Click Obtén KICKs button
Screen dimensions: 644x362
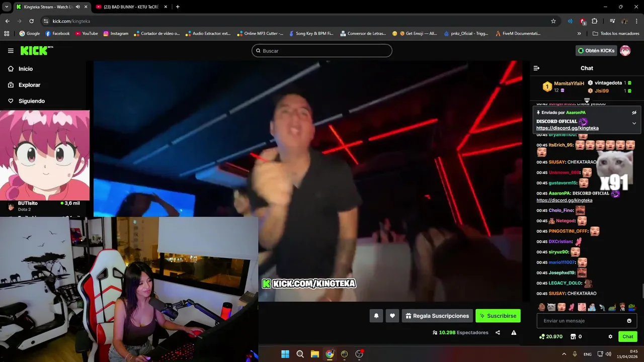pos(596,51)
